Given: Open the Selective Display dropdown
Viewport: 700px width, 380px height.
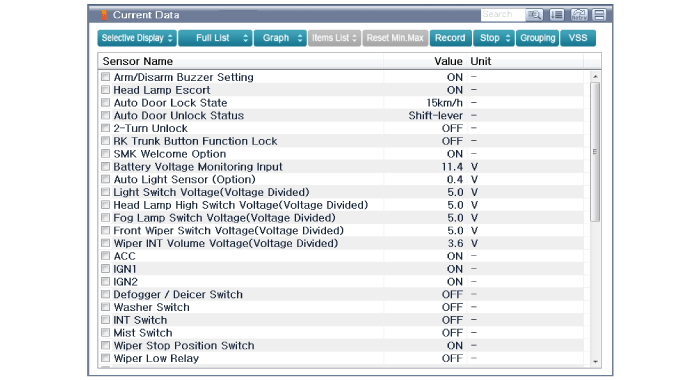Looking at the screenshot, I should coord(137,38).
